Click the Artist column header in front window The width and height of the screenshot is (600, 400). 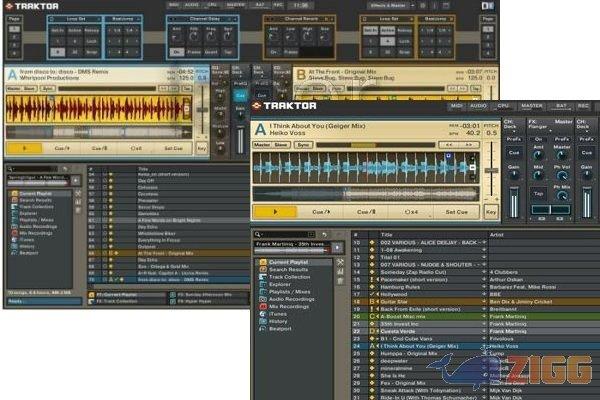pos(496,235)
